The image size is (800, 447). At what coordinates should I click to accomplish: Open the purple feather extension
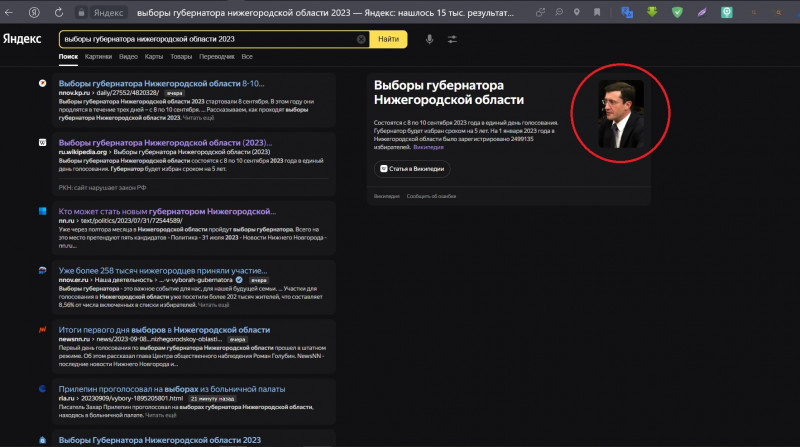click(702, 12)
